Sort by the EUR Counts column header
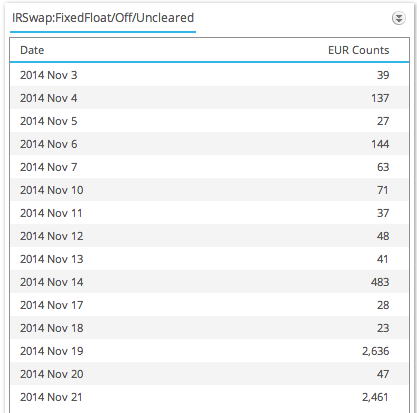The height and width of the screenshot is (413, 419). click(358, 50)
